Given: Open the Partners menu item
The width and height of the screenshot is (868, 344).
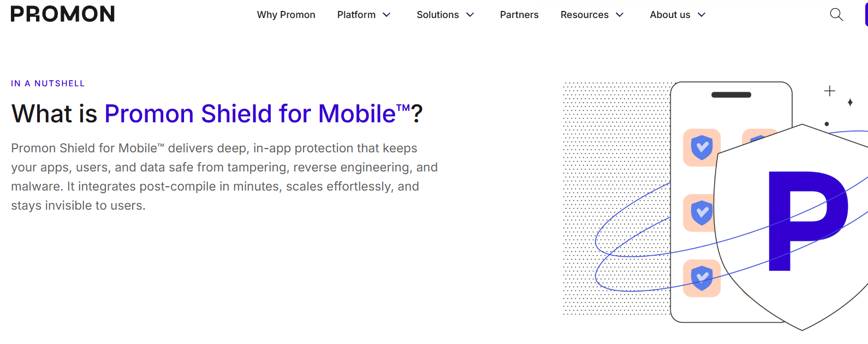Looking at the screenshot, I should pyautogui.click(x=519, y=15).
